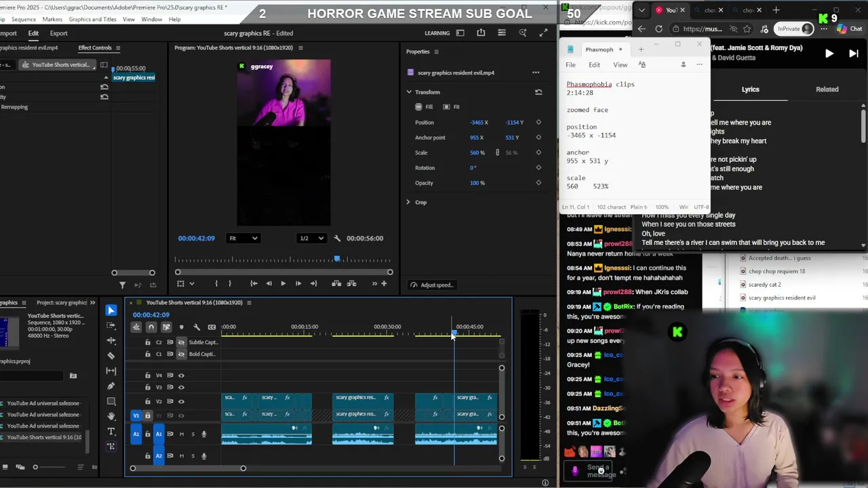
Task: Click the Fit button in Transform
Action: (452, 106)
